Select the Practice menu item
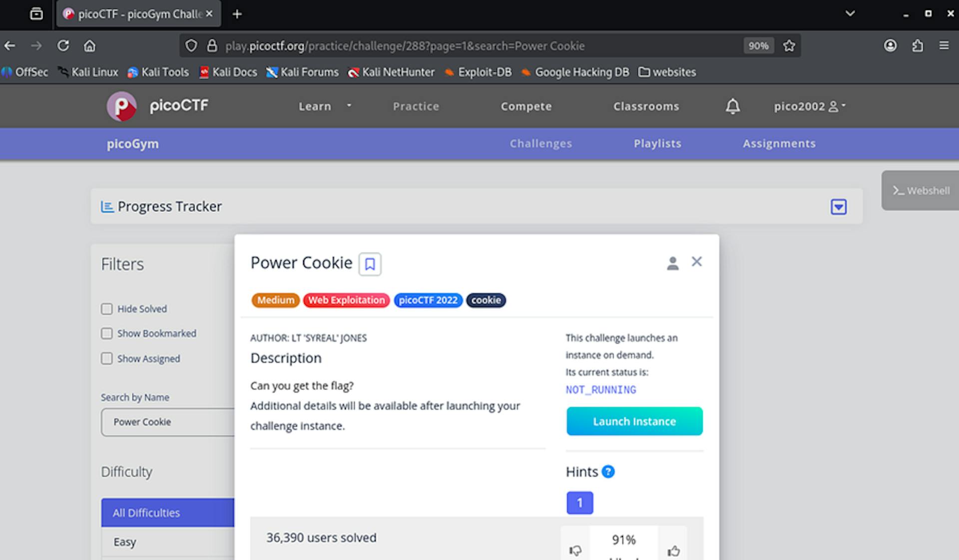 [x=416, y=106]
